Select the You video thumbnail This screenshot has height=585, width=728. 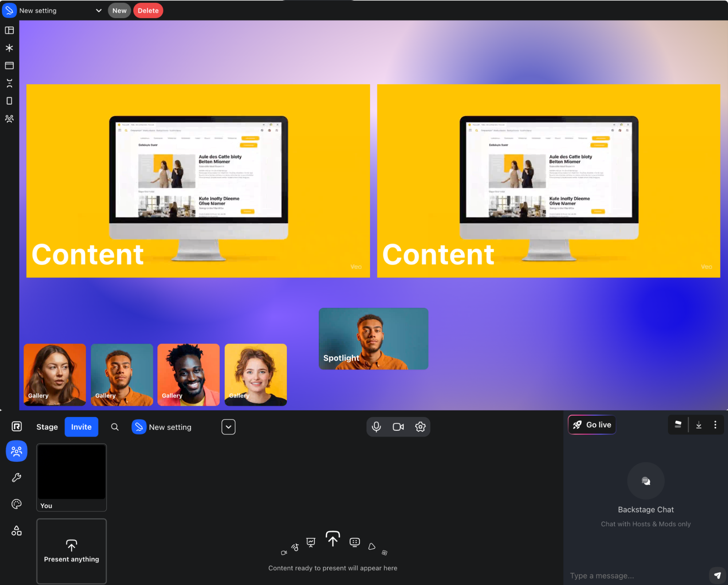tap(71, 477)
